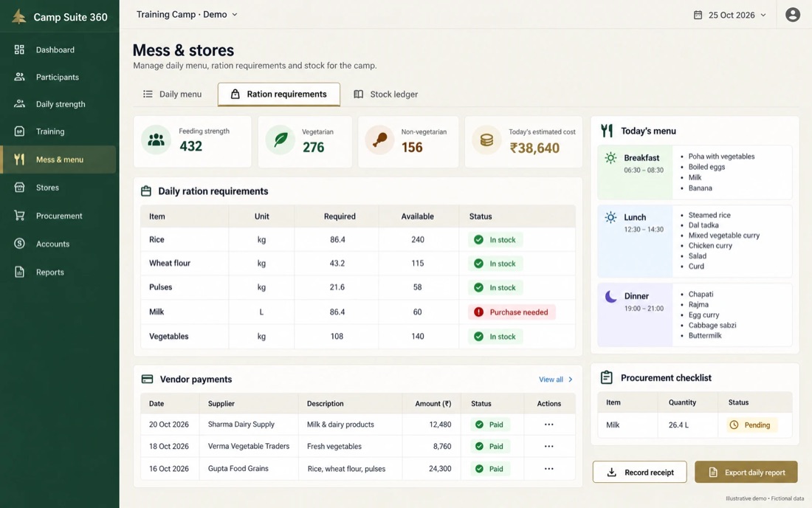Click the Vegetarian leaf icon
This screenshot has width=812, height=508.
[x=281, y=140]
